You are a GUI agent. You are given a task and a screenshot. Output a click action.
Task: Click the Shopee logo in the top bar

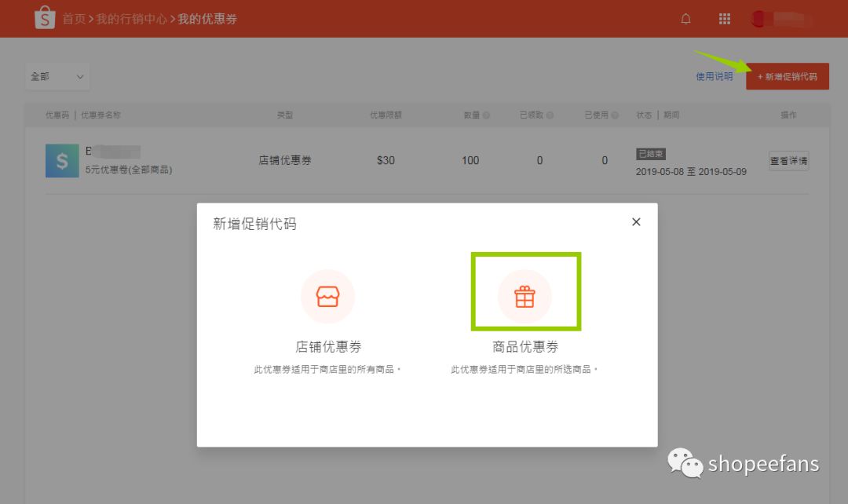[45, 17]
